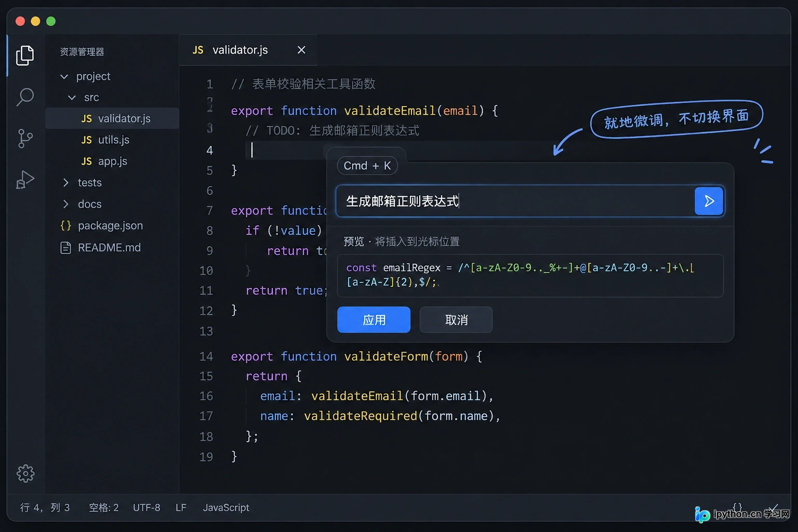Click the 空格: 2 indentation status
Image resolution: width=798 pixels, height=532 pixels.
[103, 508]
